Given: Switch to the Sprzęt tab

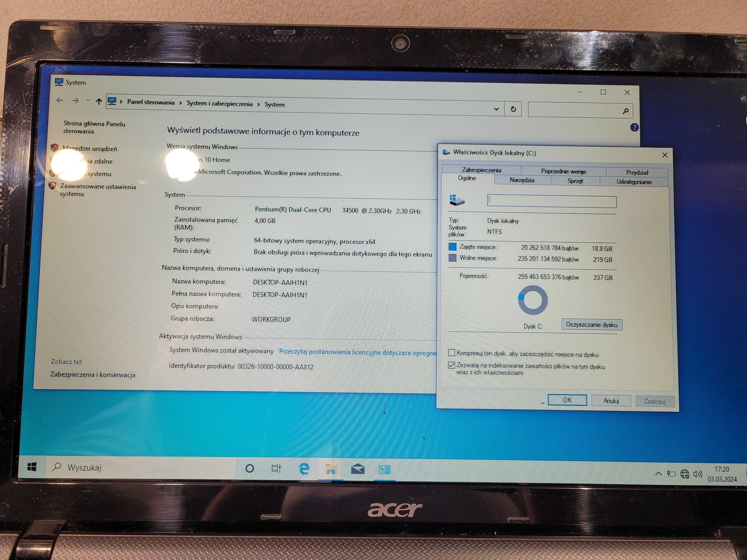Looking at the screenshot, I should click(x=575, y=181).
